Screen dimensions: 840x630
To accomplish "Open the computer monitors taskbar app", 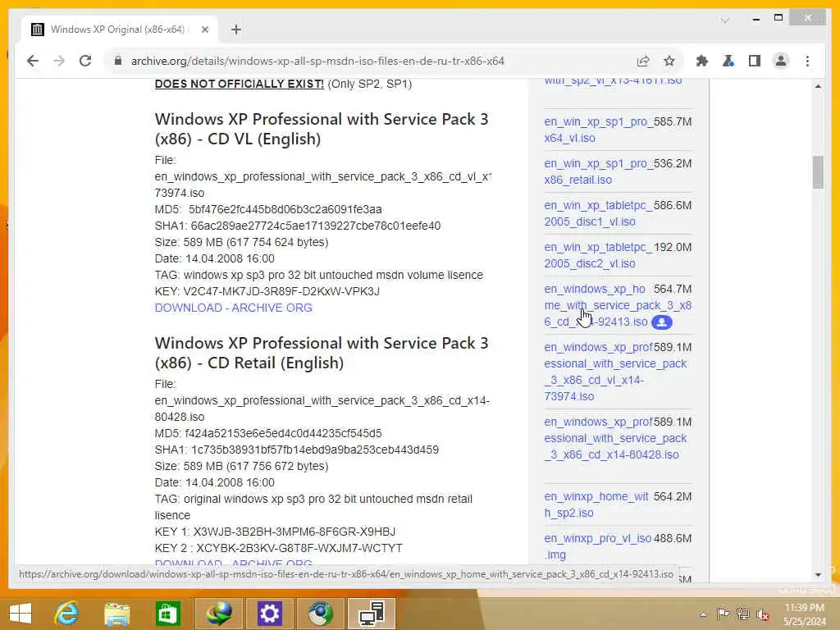I will pos(372,614).
